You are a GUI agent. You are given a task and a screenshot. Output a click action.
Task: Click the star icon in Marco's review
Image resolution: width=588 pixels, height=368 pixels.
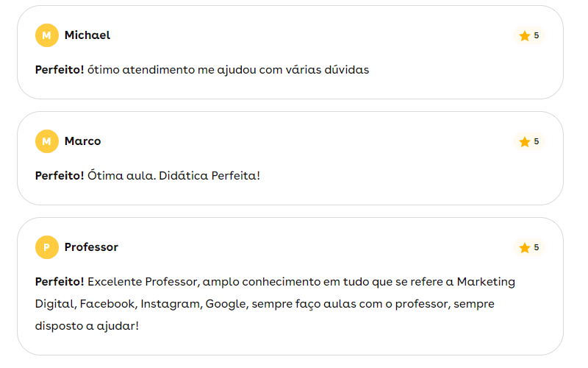(x=524, y=142)
